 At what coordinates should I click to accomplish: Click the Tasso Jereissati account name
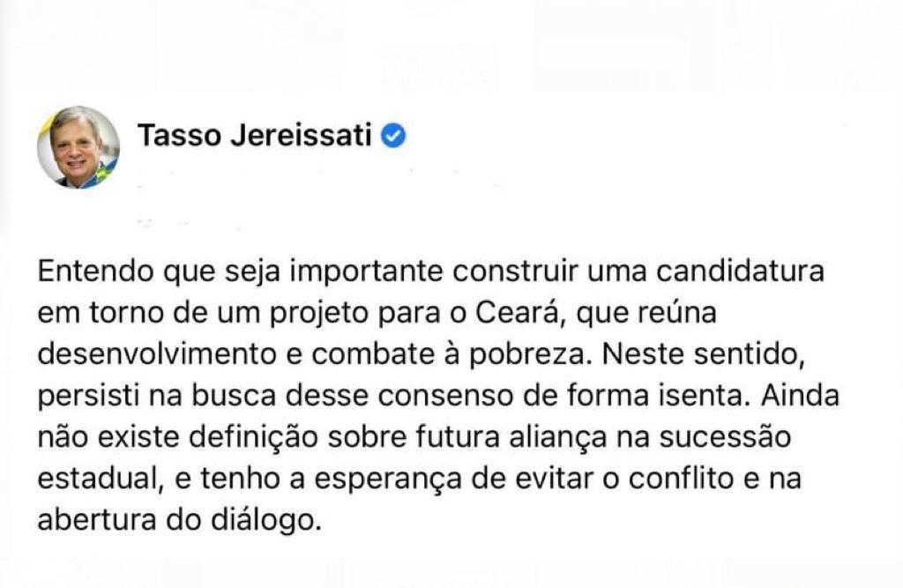coord(255,137)
